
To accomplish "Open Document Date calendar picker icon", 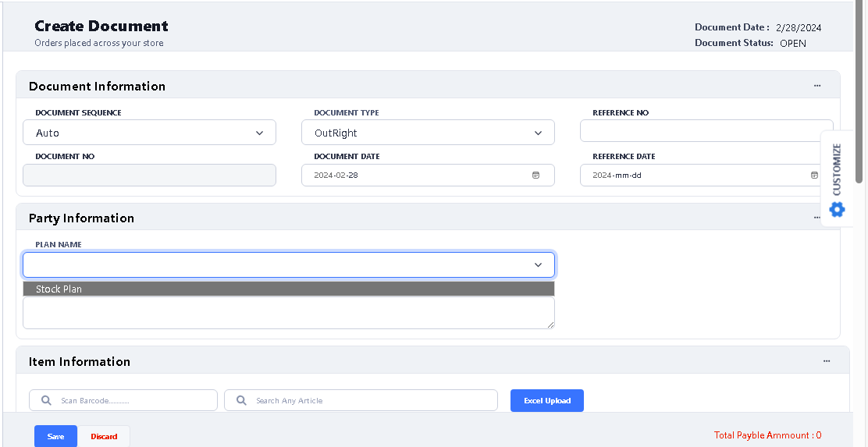I will (x=535, y=176).
